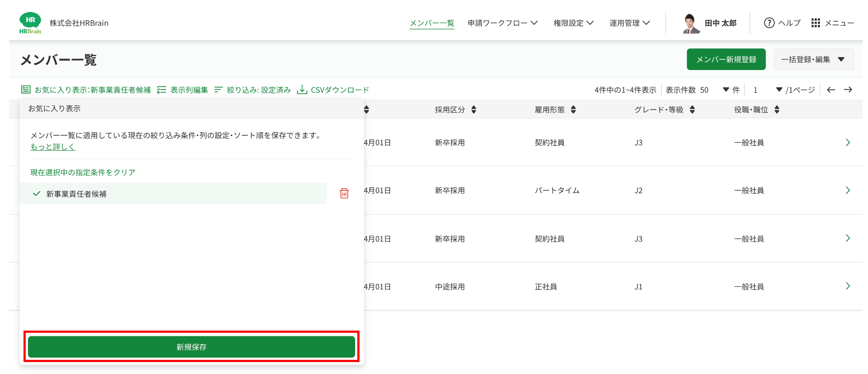Viewport: 868px width, 374px height.
Task: Open 一括登録・編集 dropdown
Action: [814, 59]
